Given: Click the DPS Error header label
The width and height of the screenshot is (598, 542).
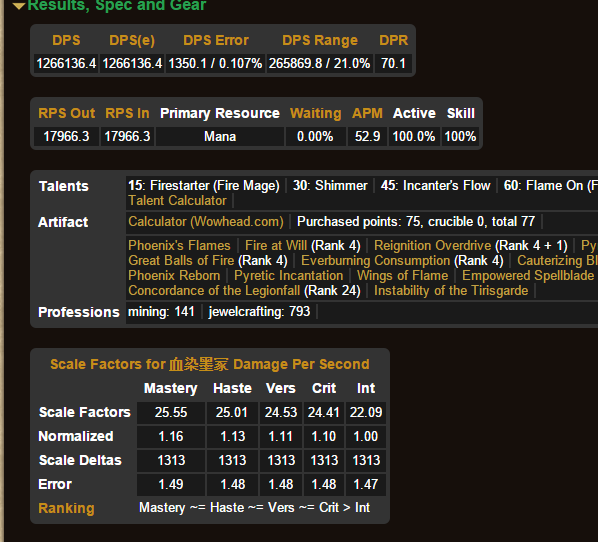Looking at the screenshot, I should pyautogui.click(x=216, y=40).
